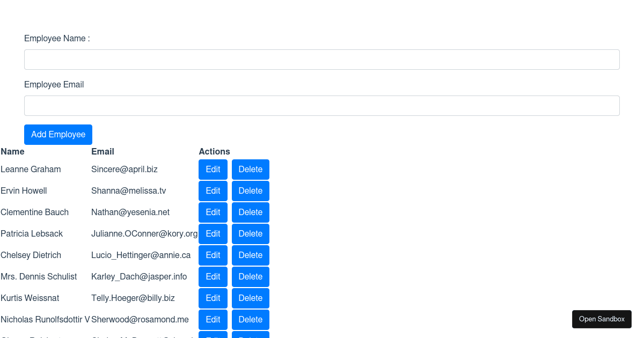Click Edit for Chelsey Dietrich
644x338 pixels.
[213, 255]
